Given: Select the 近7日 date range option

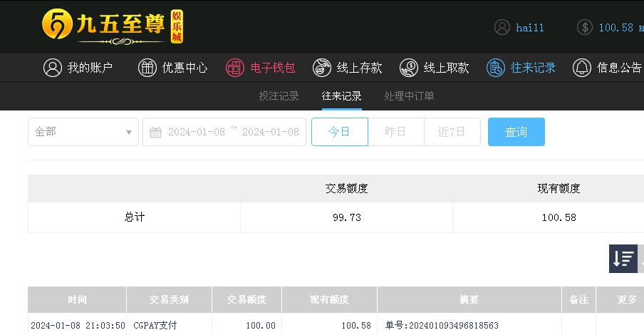Looking at the screenshot, I should click(452, 132).
